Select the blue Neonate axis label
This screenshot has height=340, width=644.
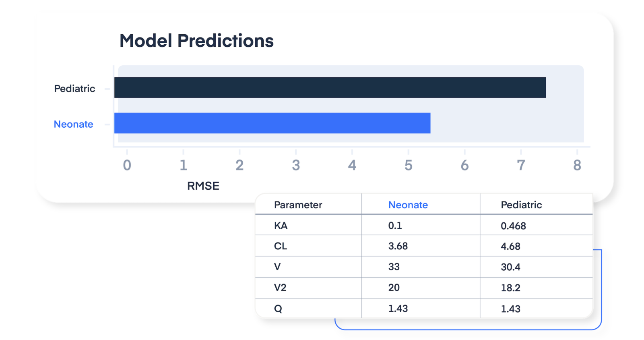[x=73, y=124]
